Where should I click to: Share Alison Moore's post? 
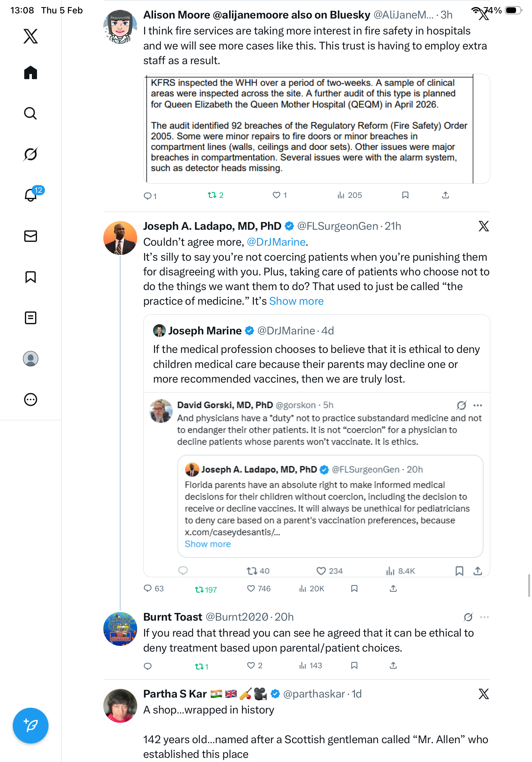coord(445,195)
